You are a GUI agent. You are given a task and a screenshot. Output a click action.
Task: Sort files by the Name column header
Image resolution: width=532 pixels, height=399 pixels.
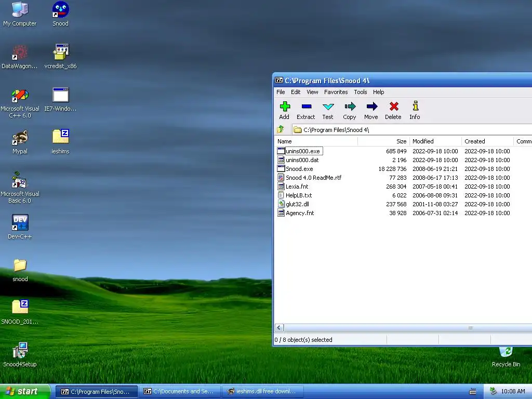(316, 141)
